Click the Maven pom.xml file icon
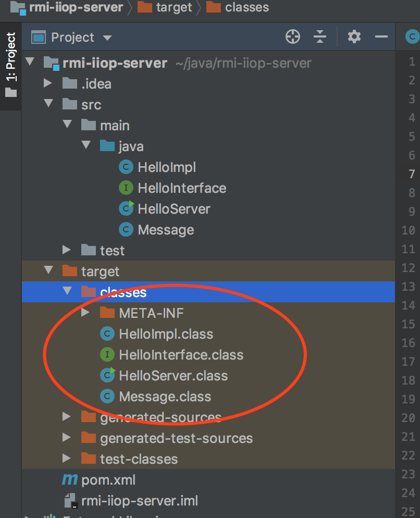Image resolution: width=420 pixels, height=518 pixels. (x=70, y=479)
